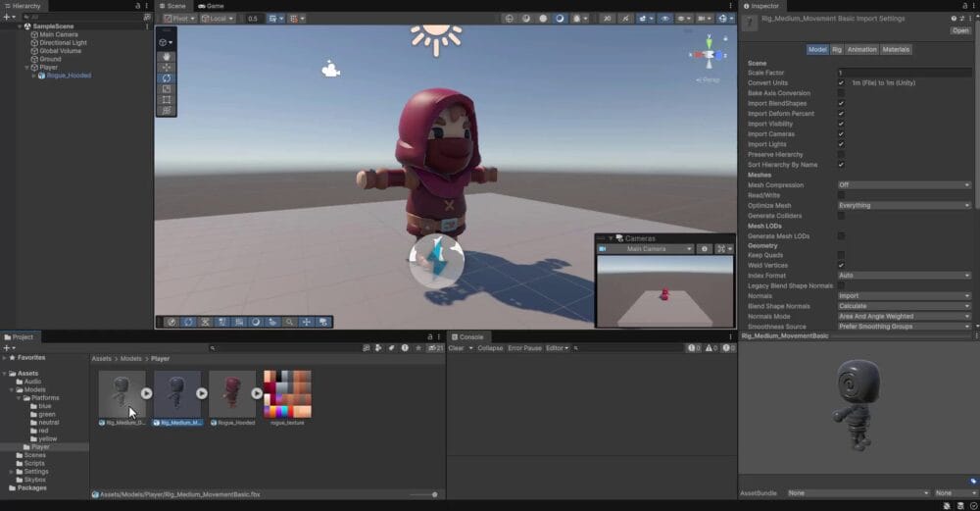This screenshot has height=511, width=980.
Task: Toggle Convert Units checkbox
Action: coord(841,82)
